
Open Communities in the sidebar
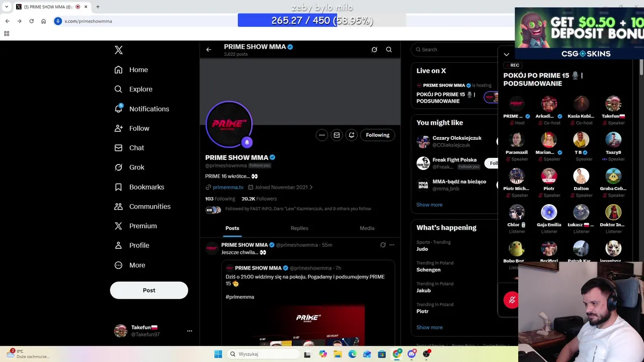tap(142, 206)
